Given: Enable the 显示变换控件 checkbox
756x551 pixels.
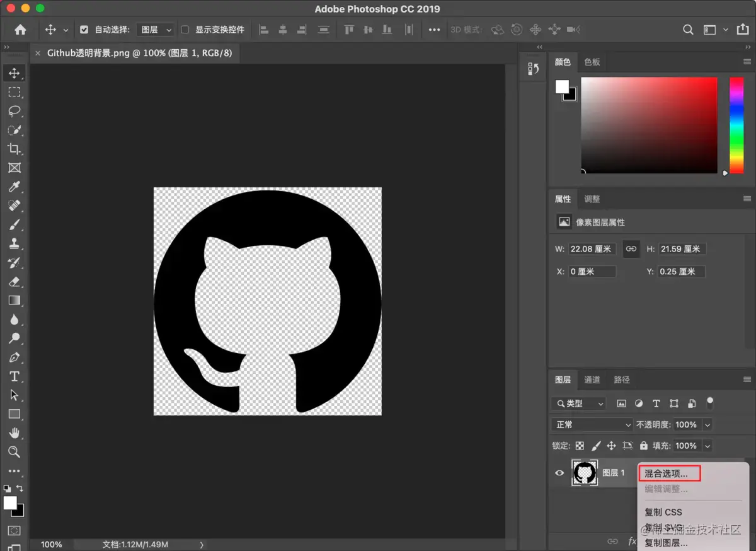Looking at the screenshot, I should point(185,30).
